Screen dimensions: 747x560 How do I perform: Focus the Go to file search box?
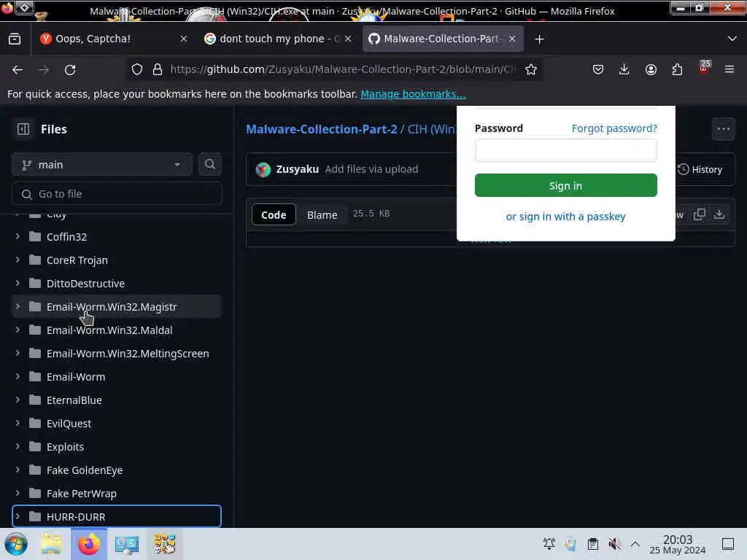pos(116,194)
